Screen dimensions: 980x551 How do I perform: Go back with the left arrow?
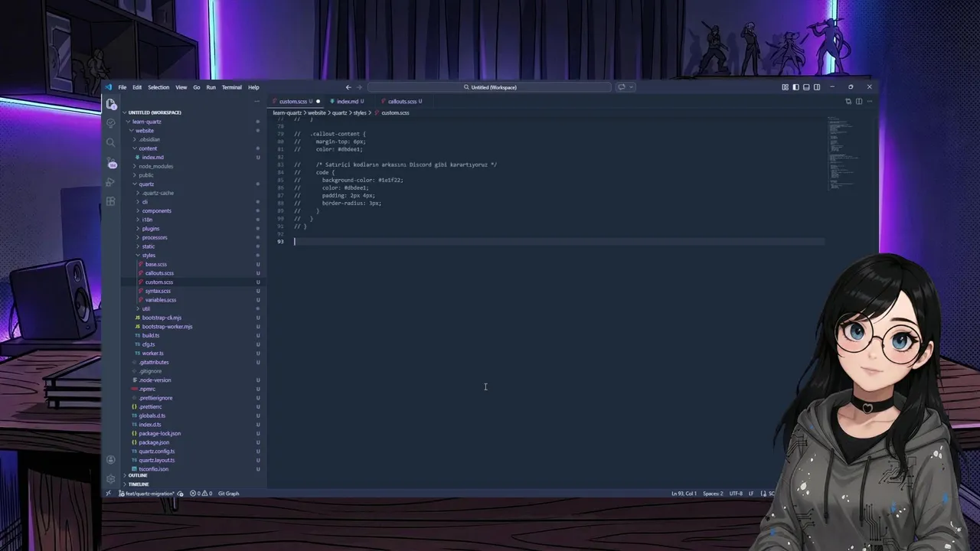pos(348,87)
